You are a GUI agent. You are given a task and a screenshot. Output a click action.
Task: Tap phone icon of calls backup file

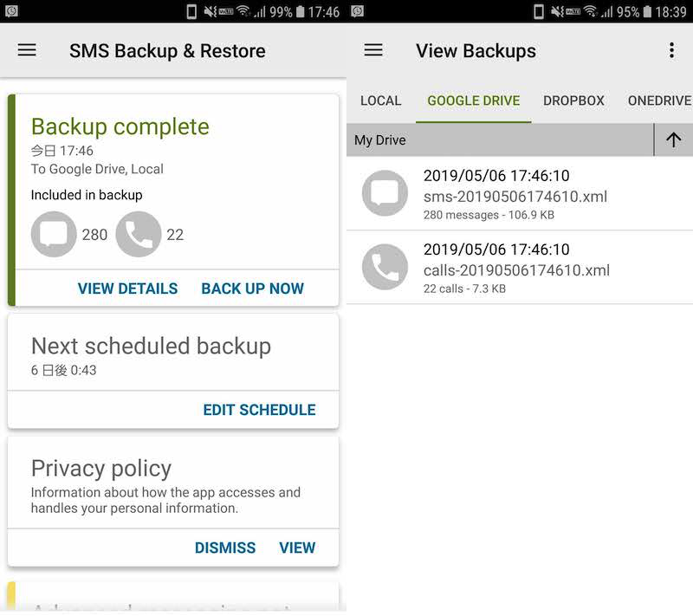coord(385,267)
